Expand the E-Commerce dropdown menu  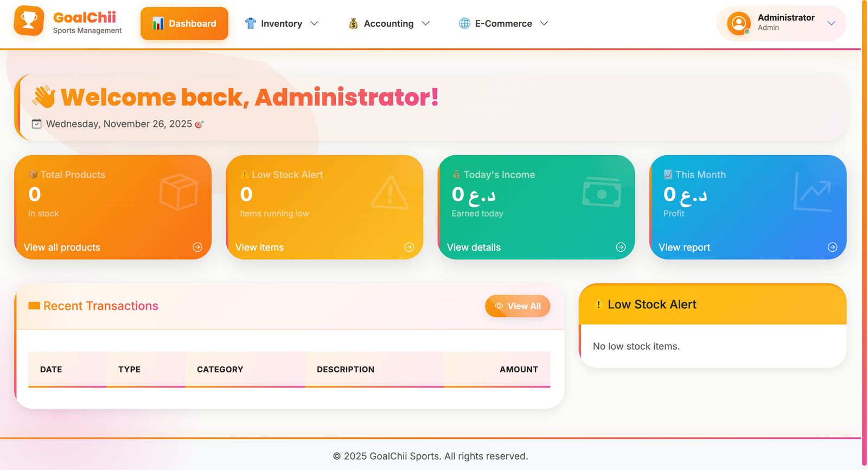coord(503,23)
